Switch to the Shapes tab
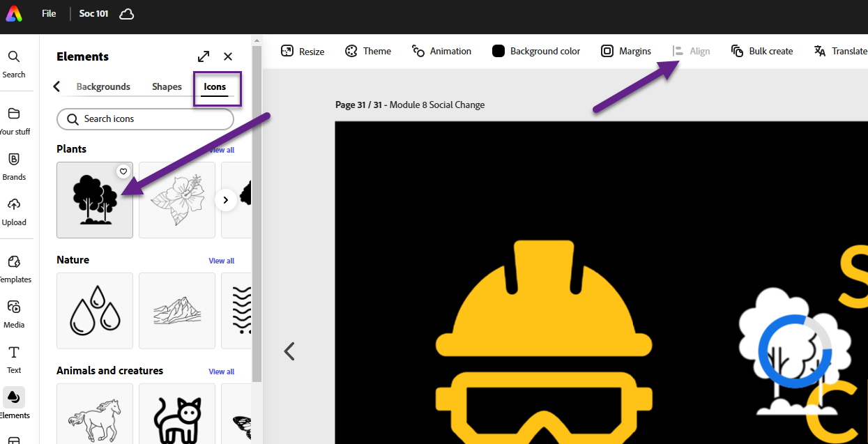The height and width of the screenshot is (444, 868). pyautogui.click(x=167, y=86)
